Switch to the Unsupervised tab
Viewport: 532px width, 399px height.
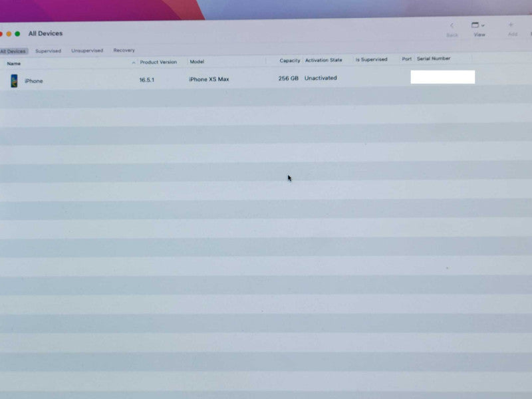tap(87, 51)
